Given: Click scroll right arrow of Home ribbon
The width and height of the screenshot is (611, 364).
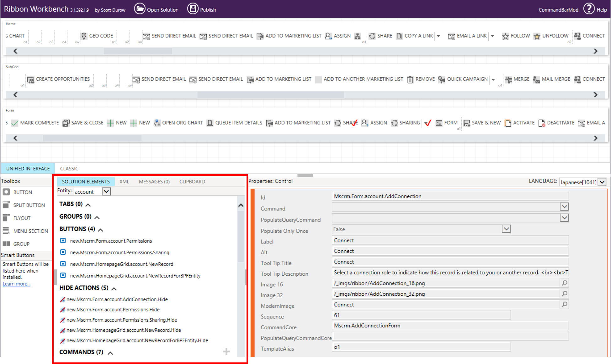Looking at the screenshot, I should [595, 51].
